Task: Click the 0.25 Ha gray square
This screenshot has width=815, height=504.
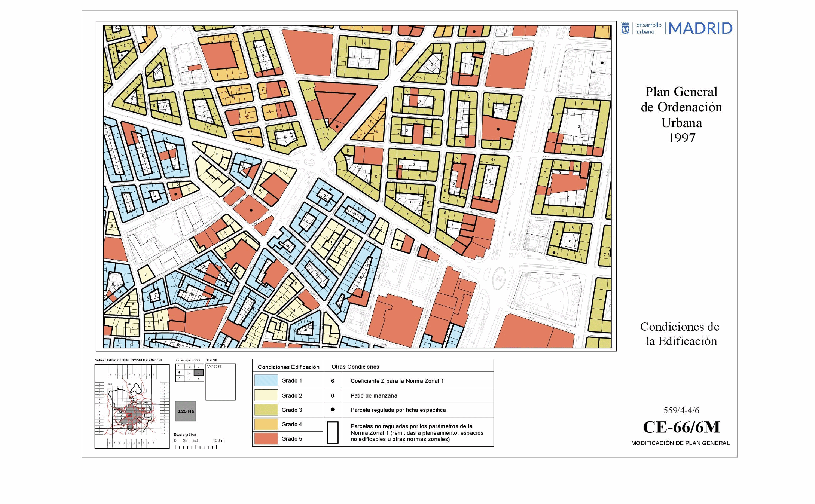Action: (185, 411)
